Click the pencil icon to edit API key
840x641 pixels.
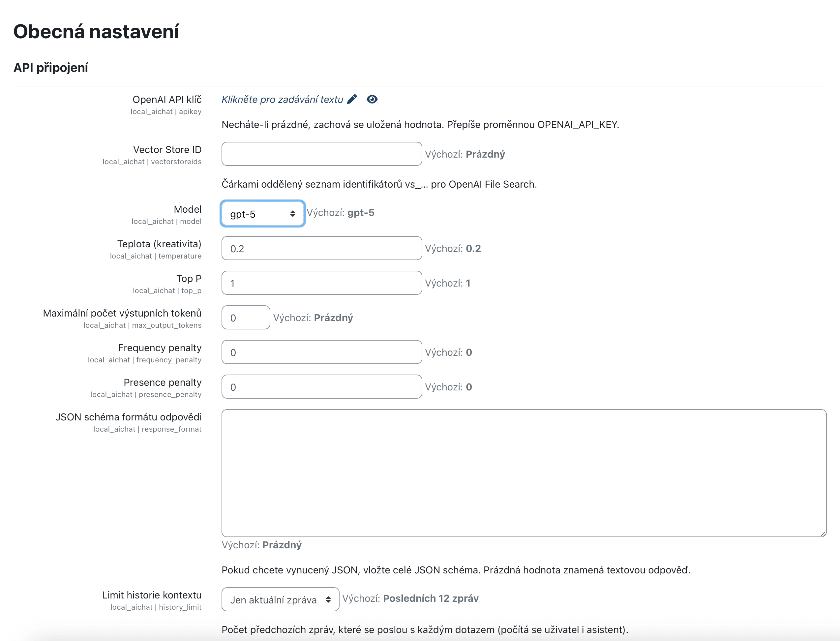click(352, 99)
